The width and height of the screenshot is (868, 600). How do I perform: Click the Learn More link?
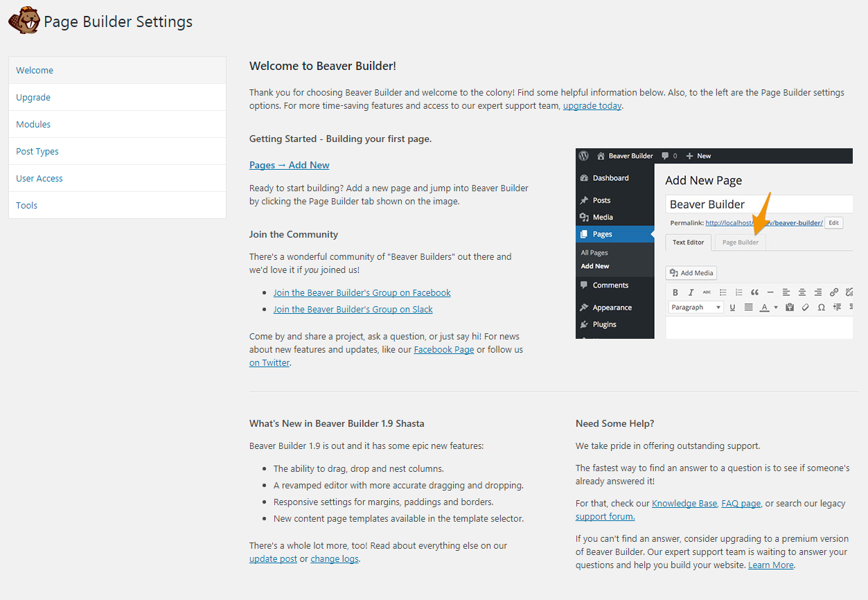pos(770,565)
